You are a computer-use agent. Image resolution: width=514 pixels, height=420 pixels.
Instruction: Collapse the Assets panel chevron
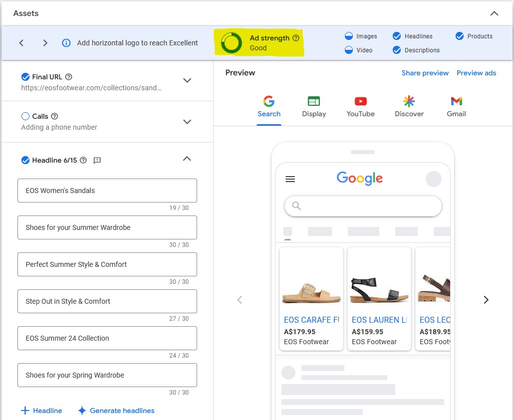point(494,13)
